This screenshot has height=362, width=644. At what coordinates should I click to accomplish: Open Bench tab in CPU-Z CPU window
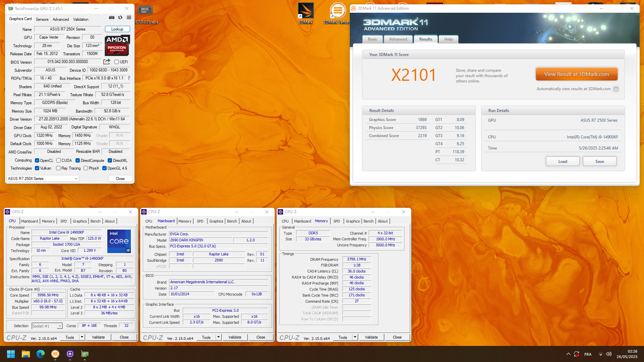(x=96, y=221)
